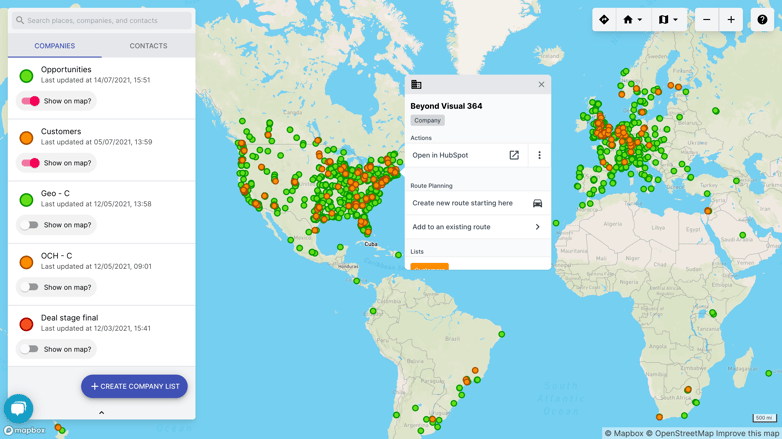Click 'Last updated at 12/03/2021, 15:41' text
The image size is (782, 439).
[x=95, y=328]
